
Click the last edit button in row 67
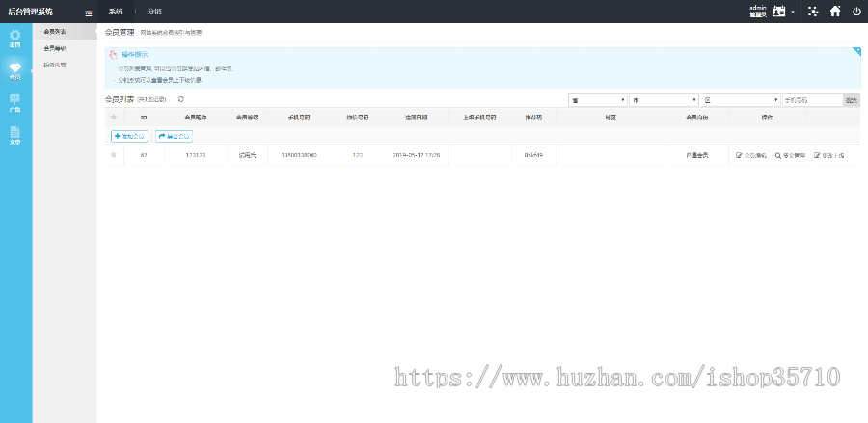(829, 156)
